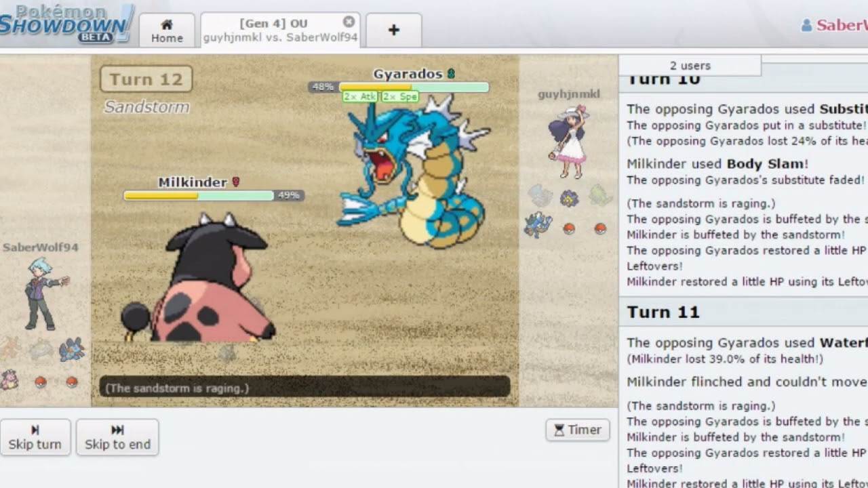
Task: Click the Pokémon Showdown logo
Action: tap(66, 23)
